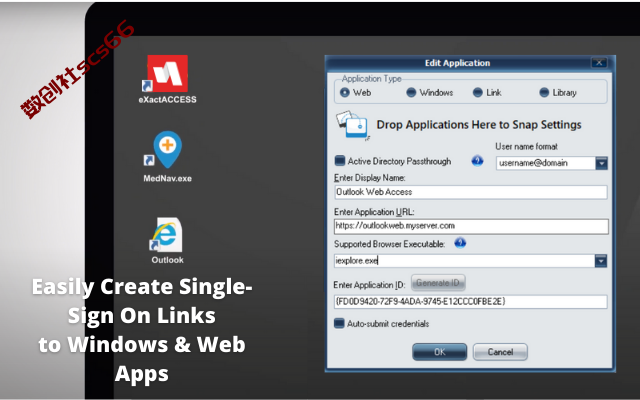Image resolution: width=640 pixels, height=400 pixels.
Task: Click help icon beside Active Directory Passthrough
Action: (477, 161)
